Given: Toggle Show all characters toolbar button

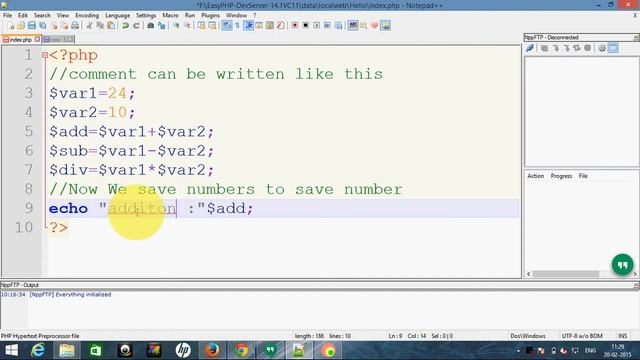Looking at the screenshot, I should coord(237,26).
